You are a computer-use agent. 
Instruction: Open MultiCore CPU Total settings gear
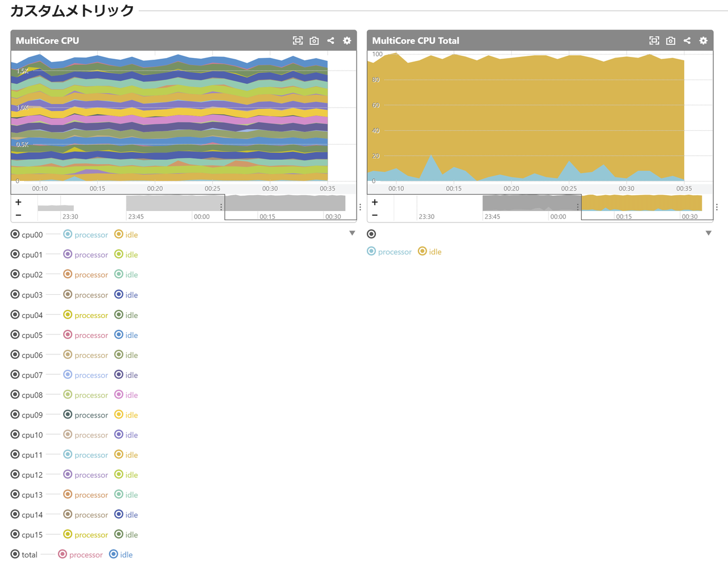tap(704, 40)
